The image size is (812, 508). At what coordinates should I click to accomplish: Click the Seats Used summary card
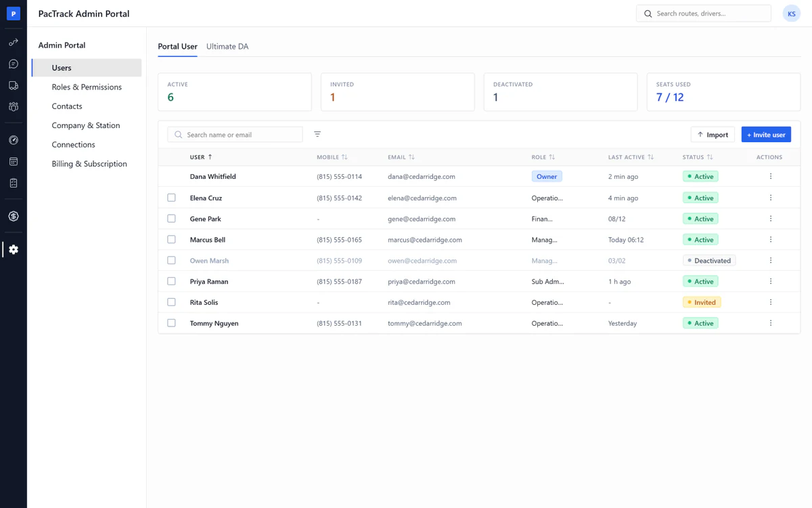click(723, 92)
